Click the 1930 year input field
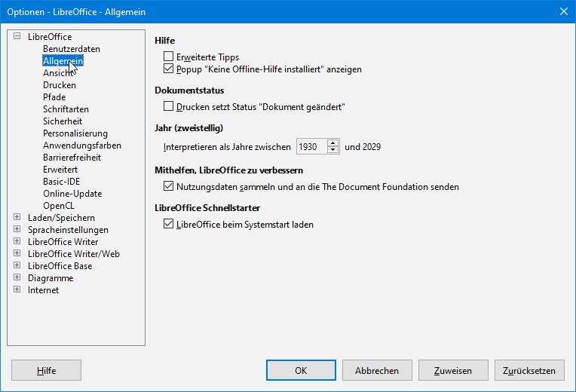The image size is (576, 392). (312, 146)
